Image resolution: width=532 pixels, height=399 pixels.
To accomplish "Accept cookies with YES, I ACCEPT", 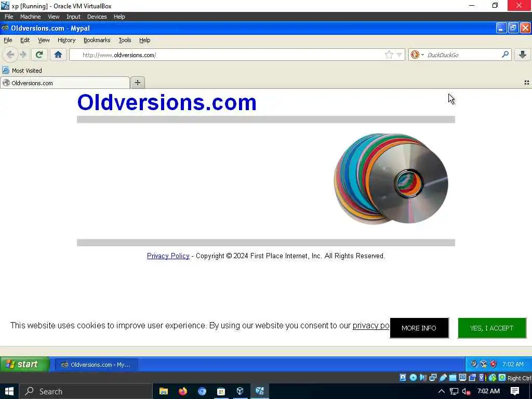I will click(491, 328).
